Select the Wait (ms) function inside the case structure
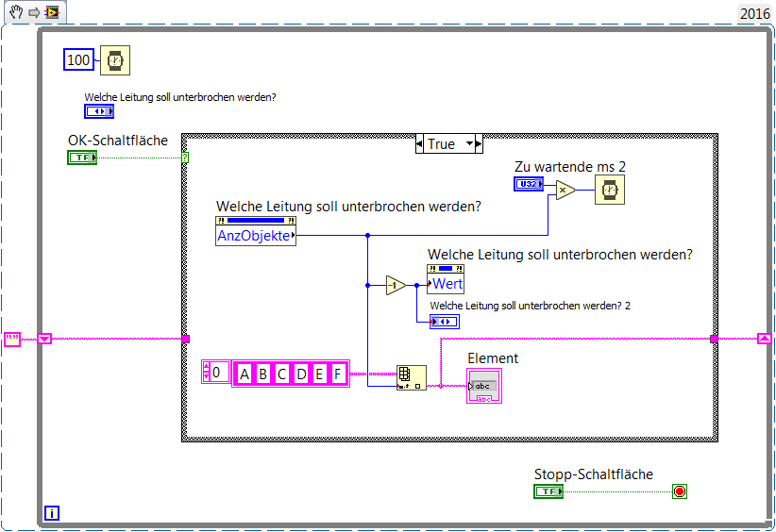This screenshot has height=532, width=776. (x=610, y=190)
